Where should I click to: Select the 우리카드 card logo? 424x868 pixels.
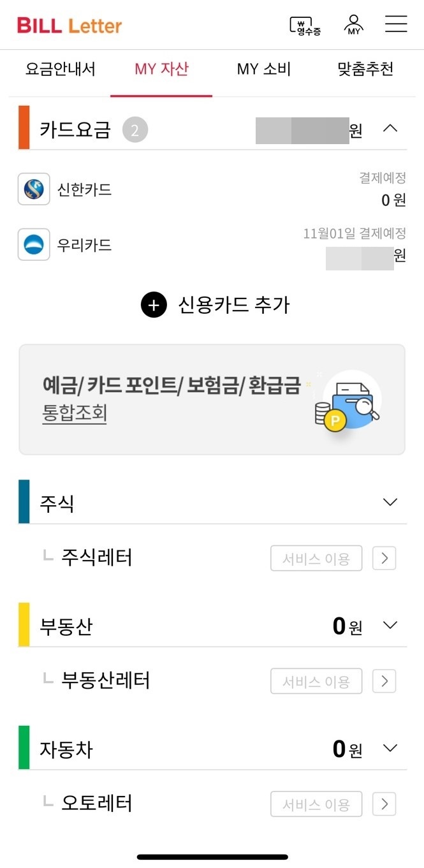pos(33,244)
